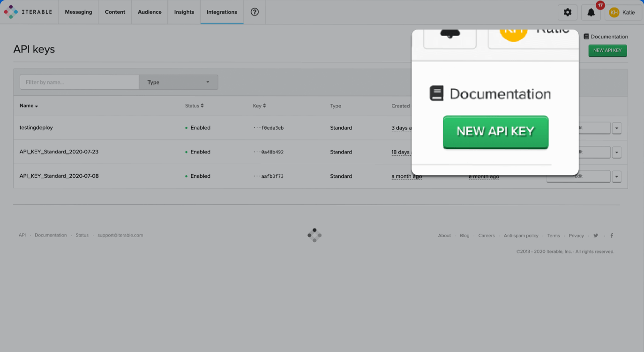Image resolution: width=644 pixels, height=352 pixels.
Task: Open the Terms footer link
Action: pyautogui.click(x=554, y=236)
